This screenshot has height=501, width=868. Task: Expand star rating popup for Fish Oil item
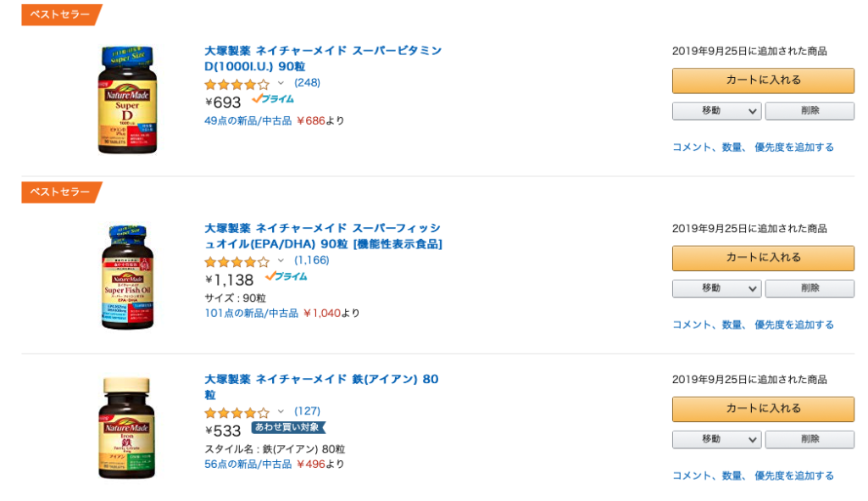[281, 260]
